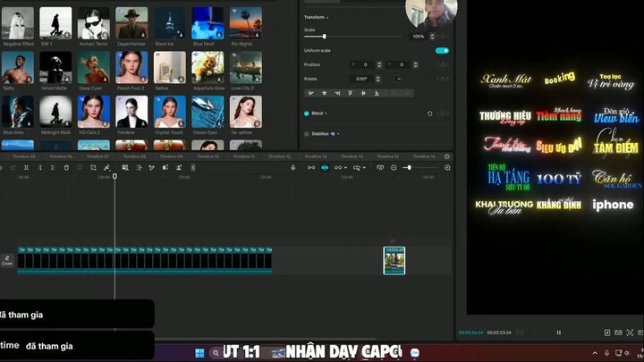Click the split clip tool
644x362 pixels.
click(x=26, y=167)
